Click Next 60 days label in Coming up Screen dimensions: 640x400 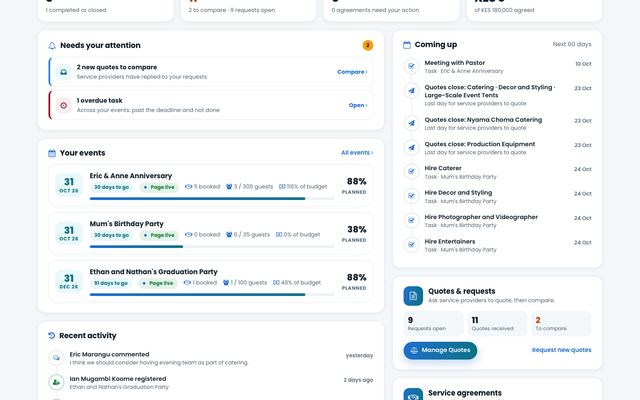point(572,44)
